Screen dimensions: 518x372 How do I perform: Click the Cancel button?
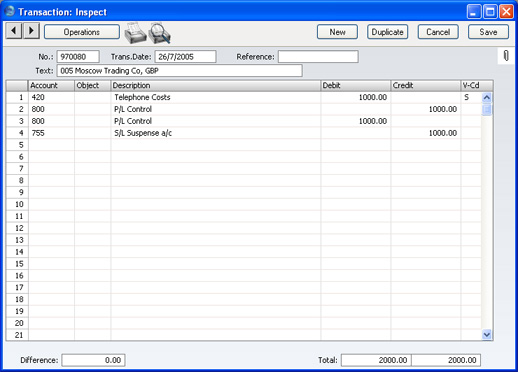(x=438, y=32)
